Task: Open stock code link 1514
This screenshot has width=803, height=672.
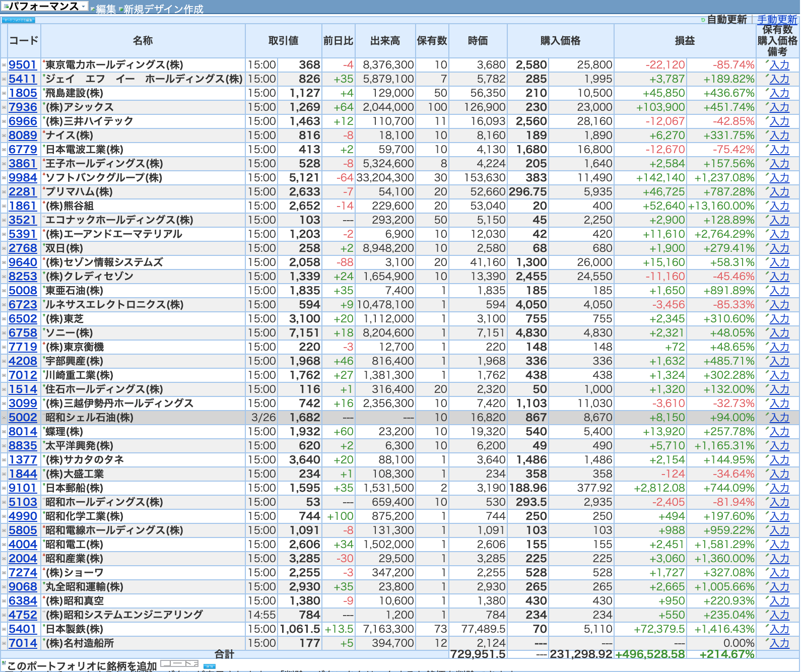Action: [x=23, y=389]
